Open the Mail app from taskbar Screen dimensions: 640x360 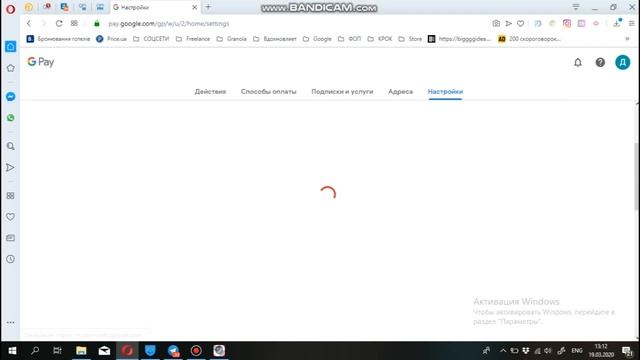point(104,351)
